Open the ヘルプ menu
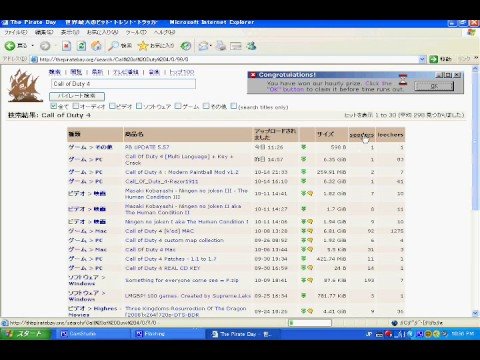 click(165, 32)
